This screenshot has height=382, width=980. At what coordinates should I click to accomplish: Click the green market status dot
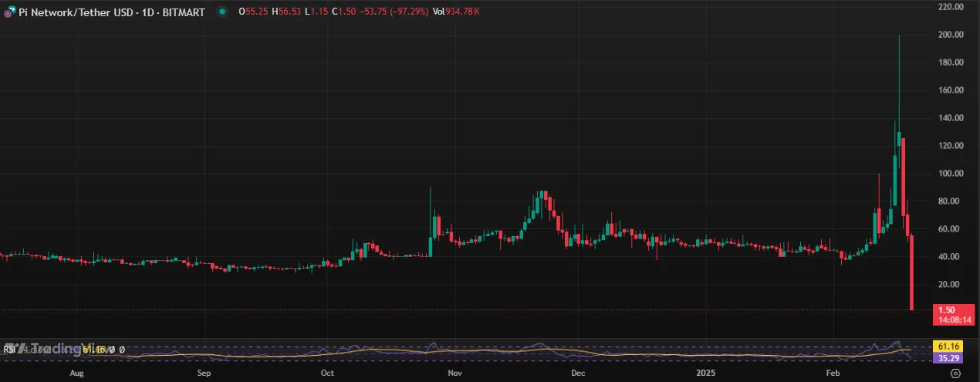(x=222, y=12)
